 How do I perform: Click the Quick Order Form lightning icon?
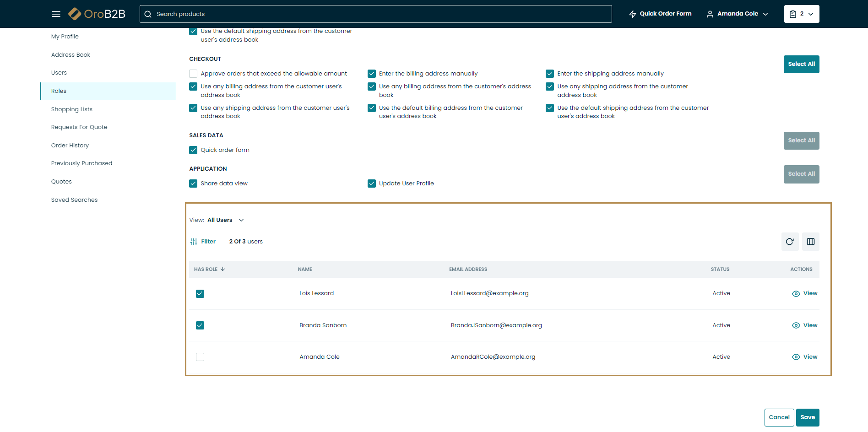tap(633, 14)
